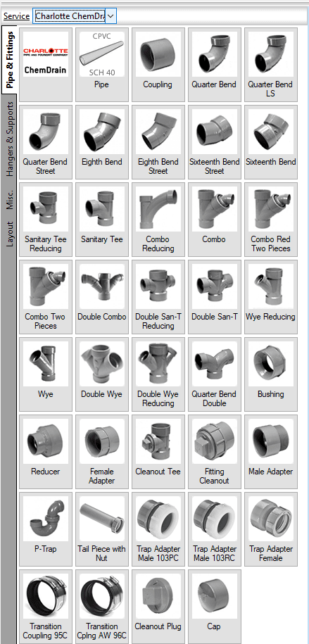Choose the Trap Adapter Female fitting

pyautogui.click(x=271, y=529)
